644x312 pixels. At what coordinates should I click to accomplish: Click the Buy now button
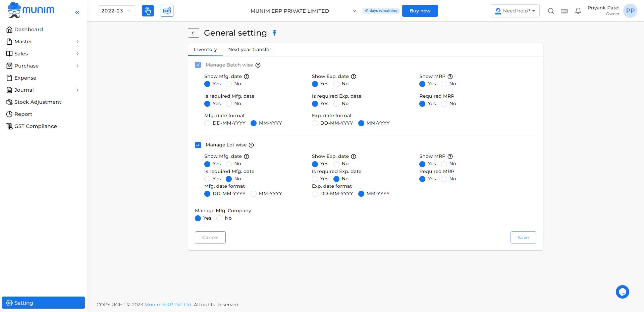tap(420, 10)
